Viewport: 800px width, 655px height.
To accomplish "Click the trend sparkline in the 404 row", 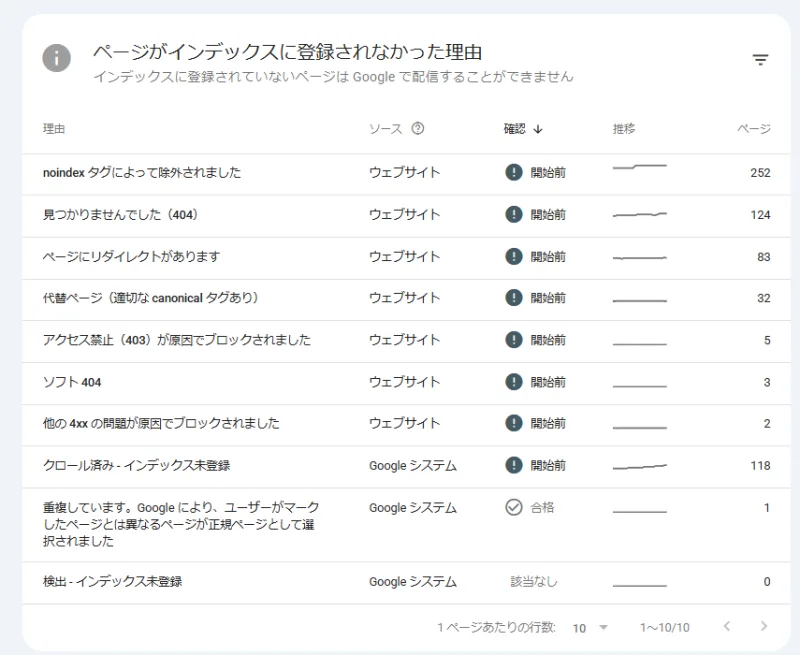I will click(639, 215).
